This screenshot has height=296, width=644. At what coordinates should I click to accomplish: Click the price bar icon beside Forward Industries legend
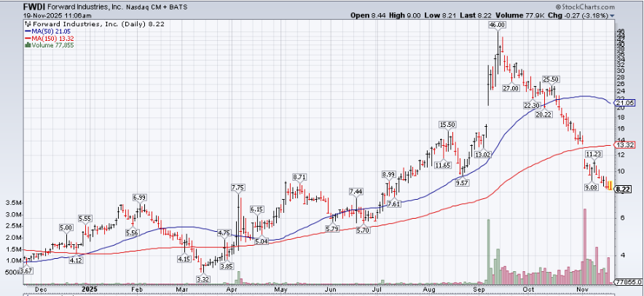28,23
